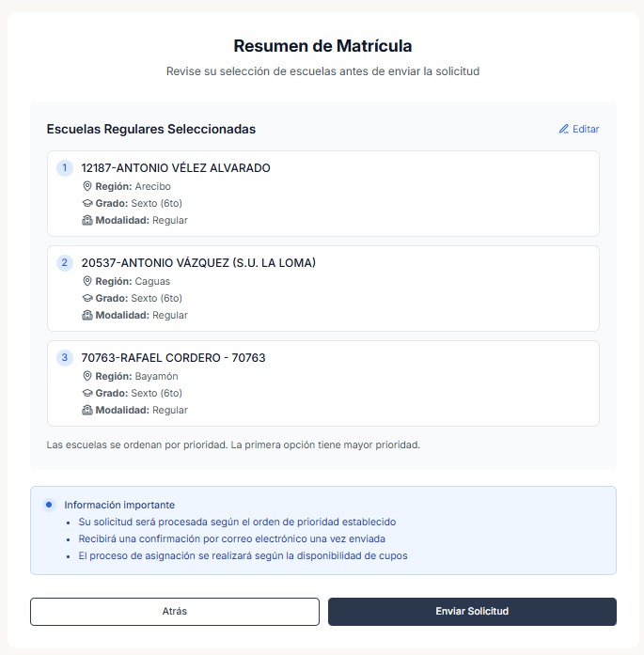
Task: Click location pin icon beside Bayamón region
Action: 87,376
